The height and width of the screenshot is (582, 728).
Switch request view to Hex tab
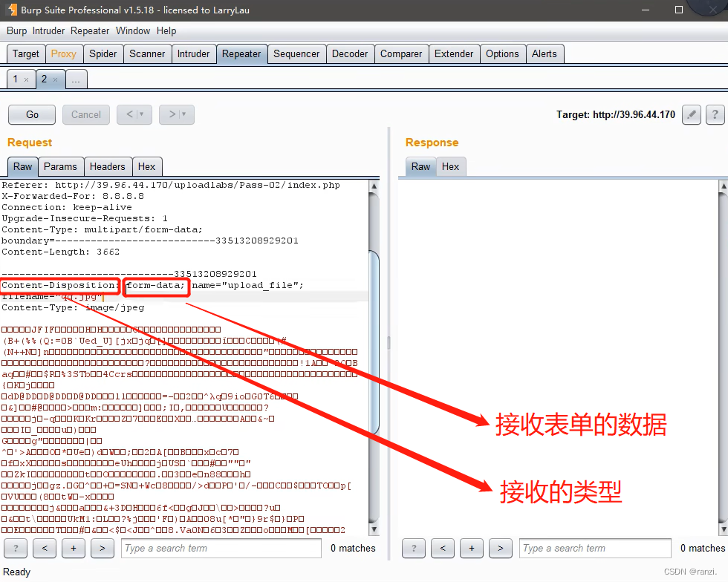point(147,166)
